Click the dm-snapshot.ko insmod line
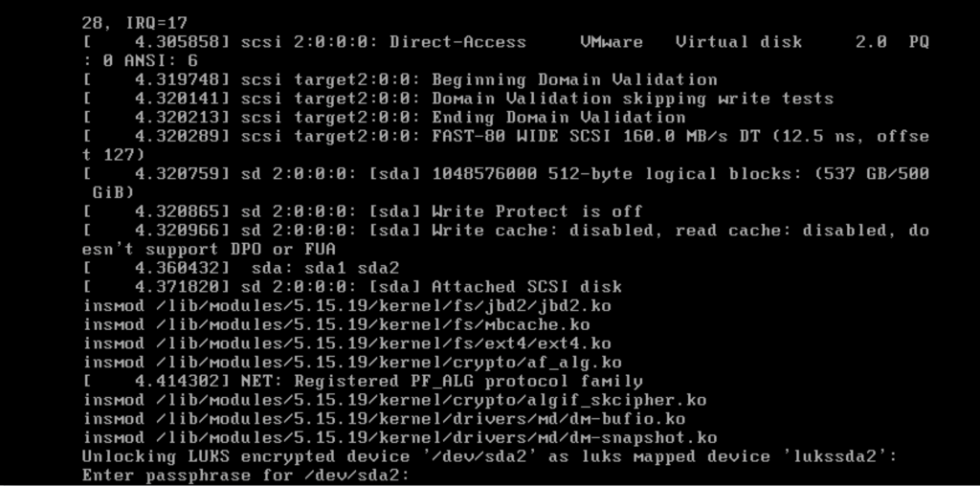This screenshot has height=486, width=980. pos(400,438)
